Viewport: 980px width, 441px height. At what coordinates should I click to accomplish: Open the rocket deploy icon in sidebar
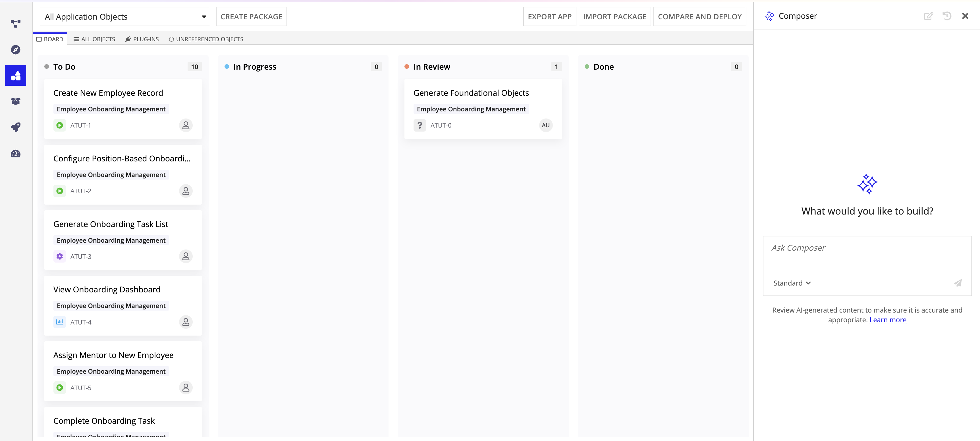pyautogui.click(x=16, y=127)
